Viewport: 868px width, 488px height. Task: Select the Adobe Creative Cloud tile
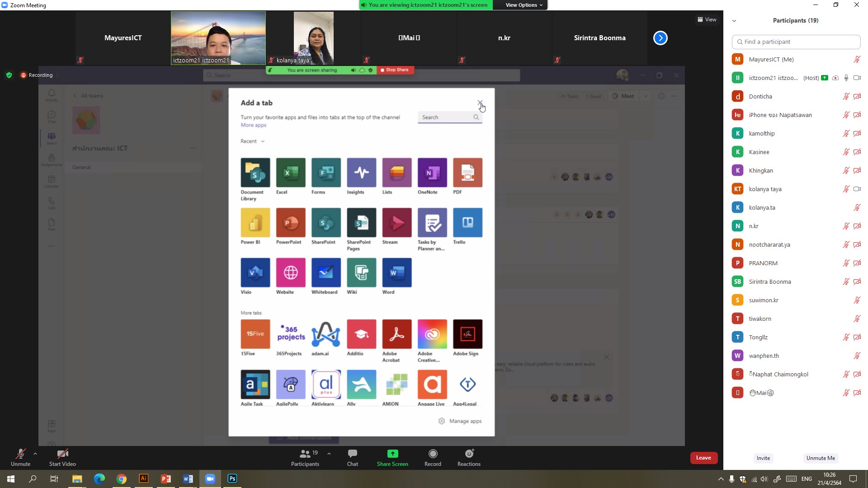(x=432, y=334)
